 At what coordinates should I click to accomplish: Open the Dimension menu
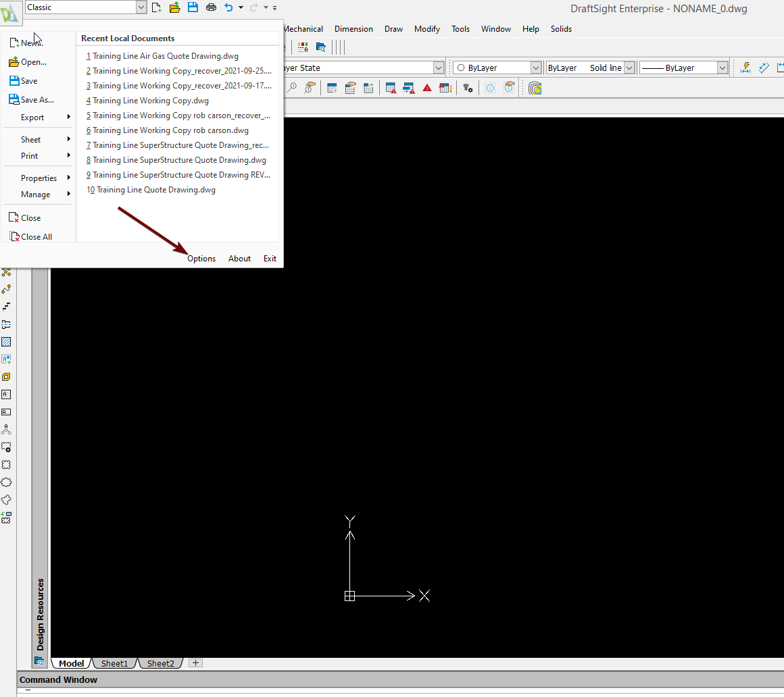pos(353,29)
